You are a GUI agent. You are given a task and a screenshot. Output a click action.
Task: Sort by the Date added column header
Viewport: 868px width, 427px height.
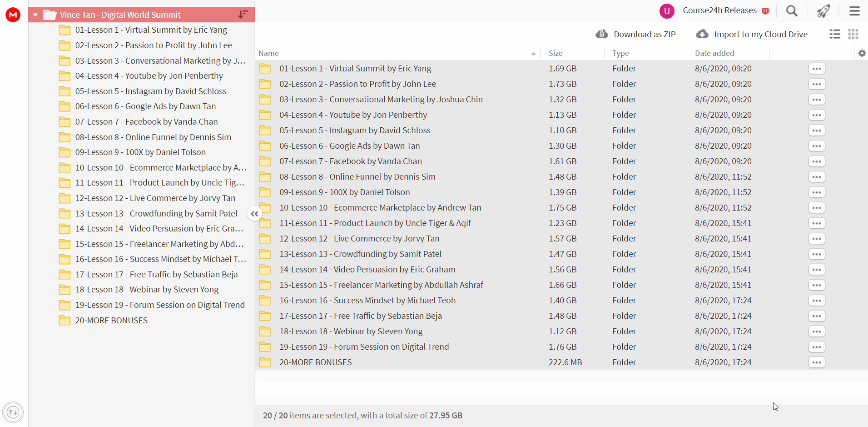(714, 53)
